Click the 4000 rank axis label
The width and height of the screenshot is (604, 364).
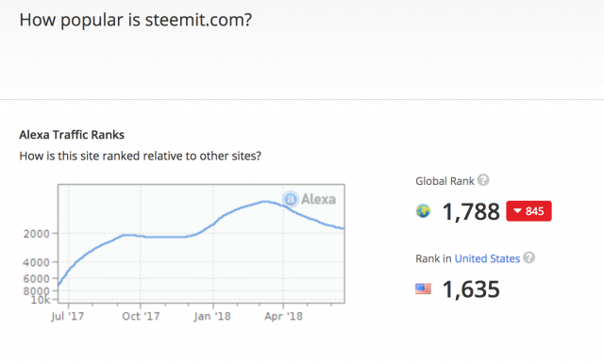[x=37, y=262]
